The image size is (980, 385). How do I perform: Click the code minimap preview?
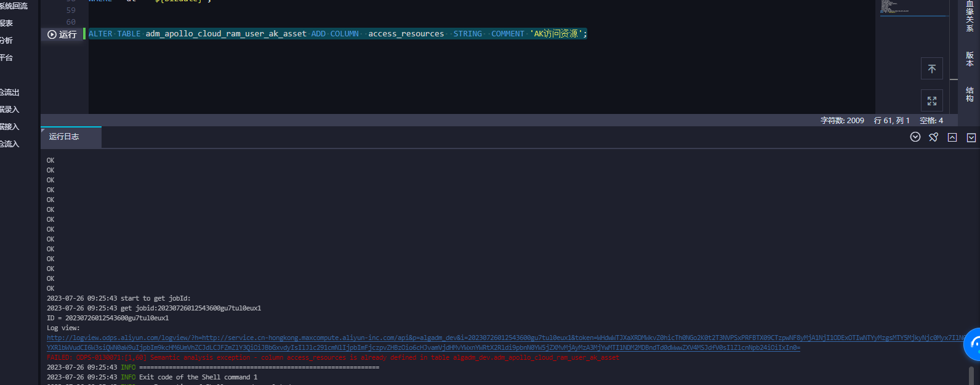[913, 7]
